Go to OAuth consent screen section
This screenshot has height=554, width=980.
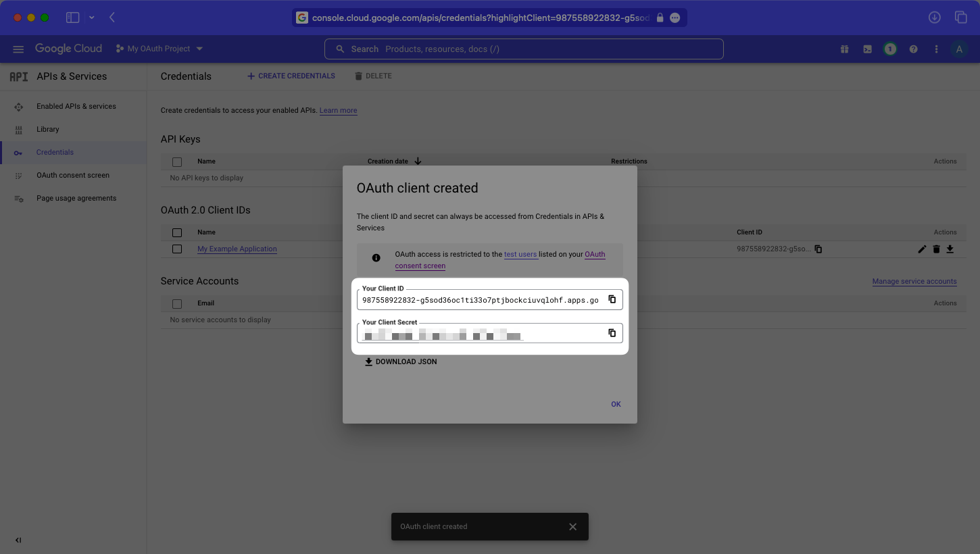[x=73, y=175]
